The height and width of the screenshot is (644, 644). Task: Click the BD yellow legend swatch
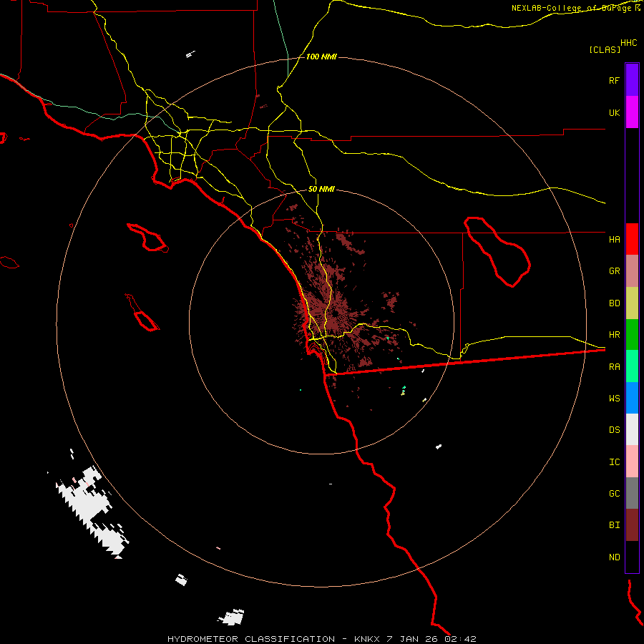[x=632, y=303]
